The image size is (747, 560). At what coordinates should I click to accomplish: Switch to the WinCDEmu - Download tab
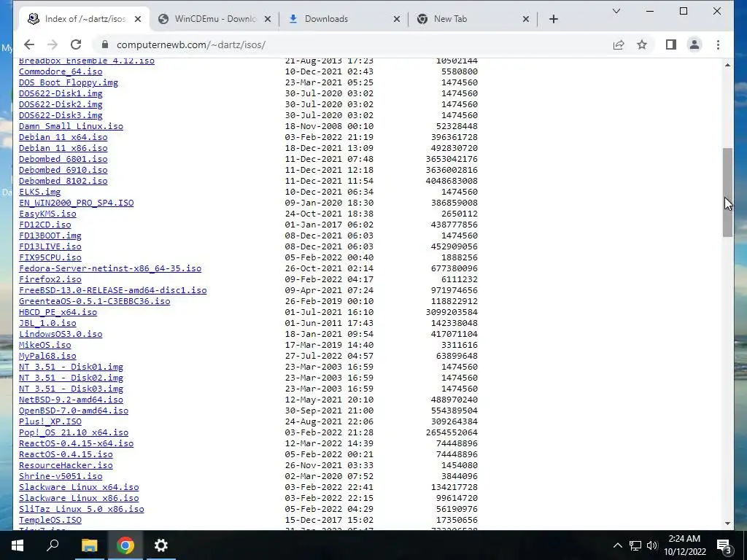[x=214, y=19]
